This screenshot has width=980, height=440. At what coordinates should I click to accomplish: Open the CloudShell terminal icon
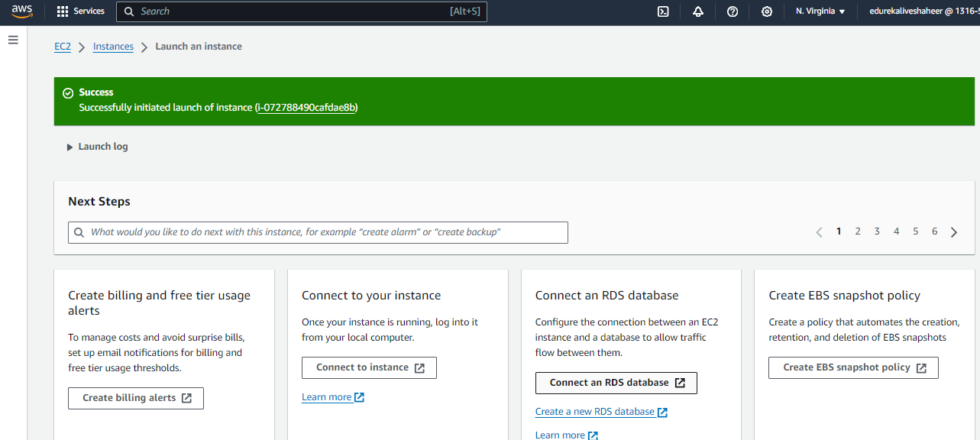click(x=662, y=11)
